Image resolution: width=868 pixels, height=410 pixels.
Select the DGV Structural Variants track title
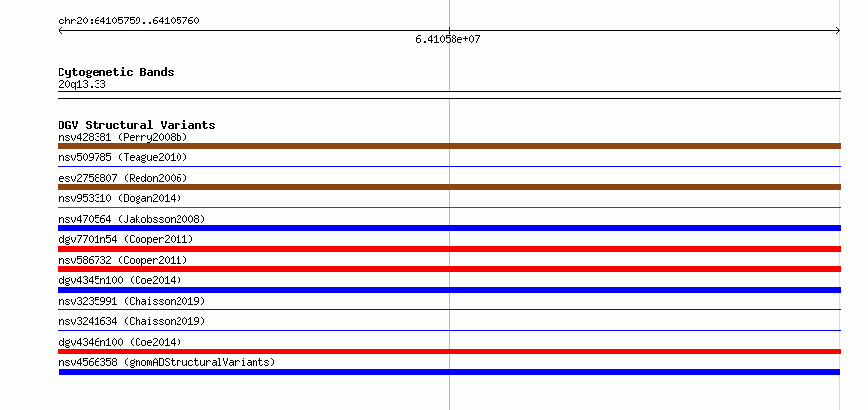tap(137, 125)
